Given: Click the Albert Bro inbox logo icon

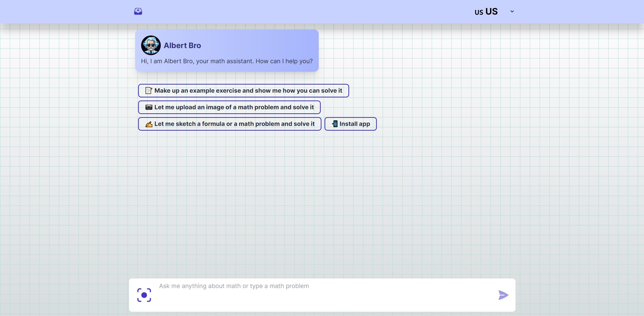Looking at the screenshot, I should (x=138, y=11).
